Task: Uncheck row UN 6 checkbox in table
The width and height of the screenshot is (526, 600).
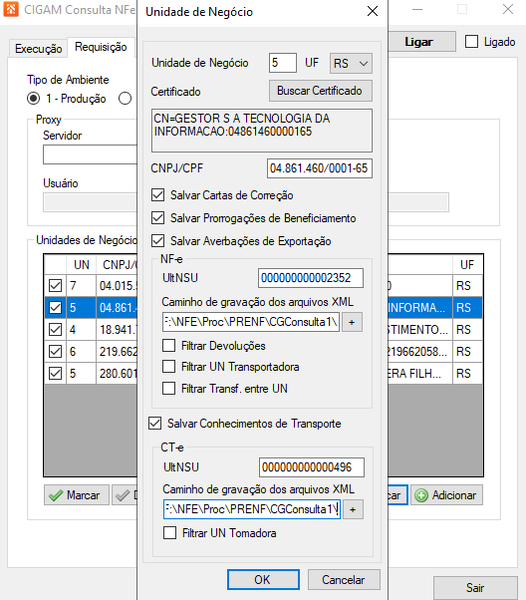Action: click(55, 351)
